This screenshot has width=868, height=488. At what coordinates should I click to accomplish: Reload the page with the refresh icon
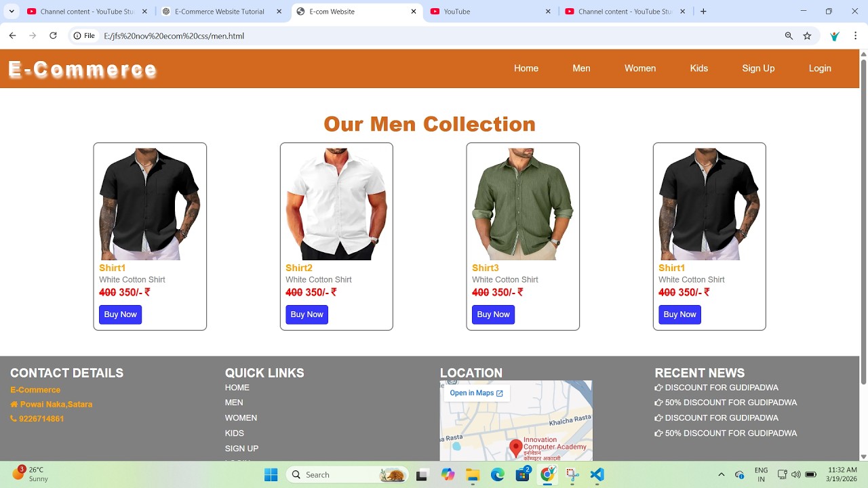tap(53, 36)
